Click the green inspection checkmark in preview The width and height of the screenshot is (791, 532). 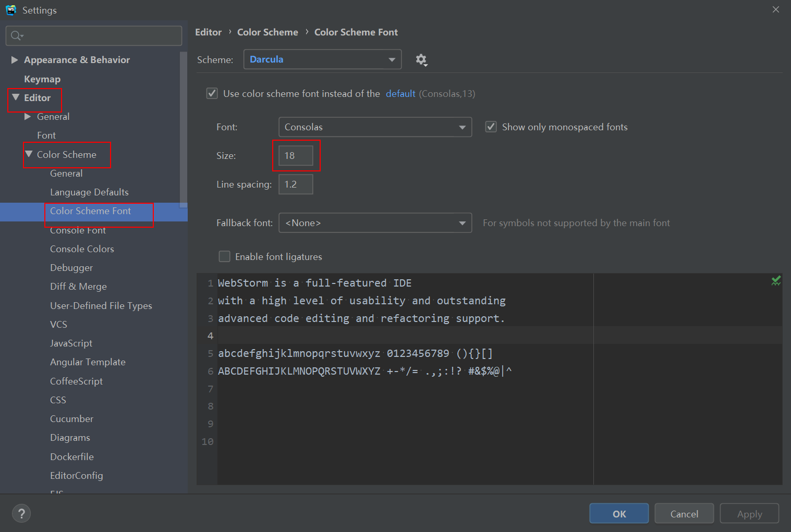tap(776, 281)
